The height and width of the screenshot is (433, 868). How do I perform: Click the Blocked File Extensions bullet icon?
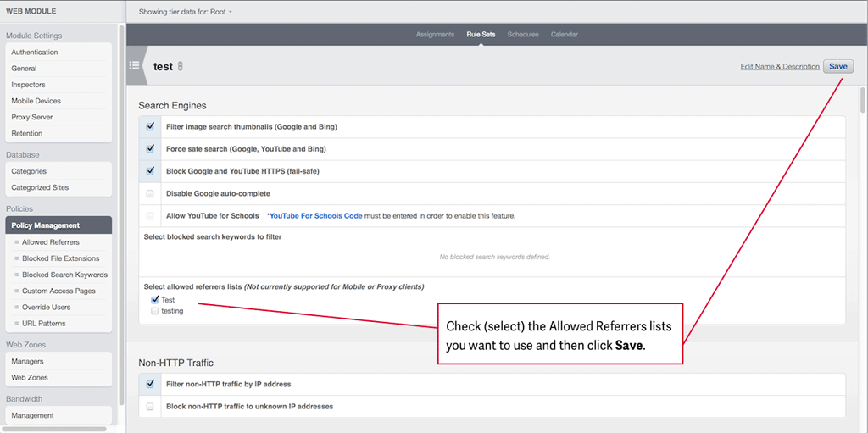coord(16,258)
